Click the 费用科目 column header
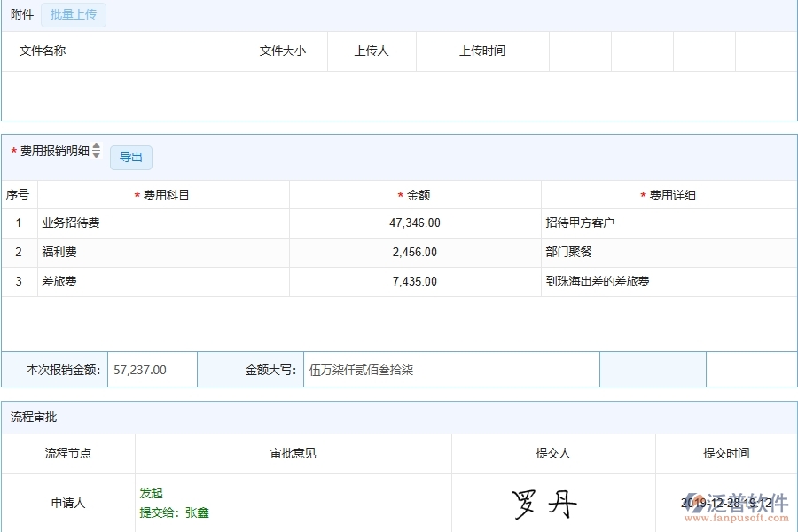 pos(173,194)
